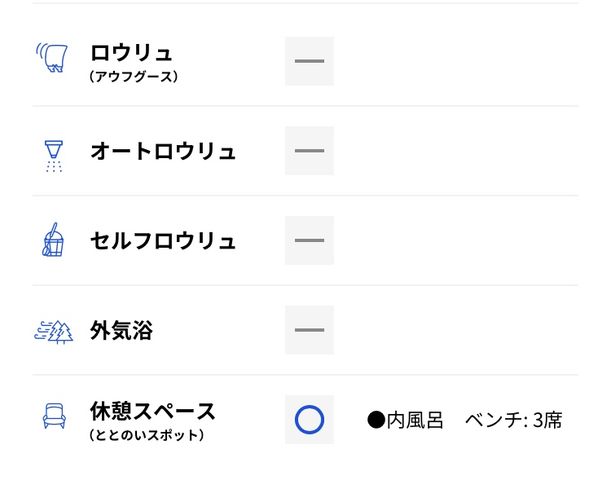
Task: Click the オートロウリュ shower nozzle icon
Action: pyautogui.click(x=54, y=156)
